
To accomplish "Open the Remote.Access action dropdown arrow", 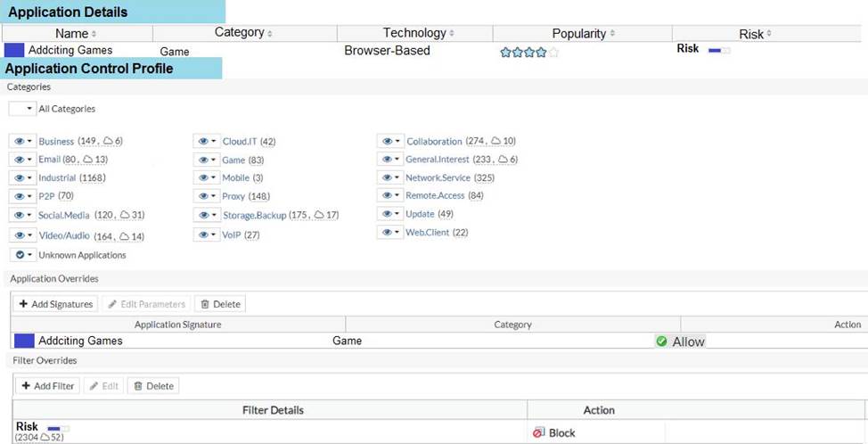I will coord(397,196).
